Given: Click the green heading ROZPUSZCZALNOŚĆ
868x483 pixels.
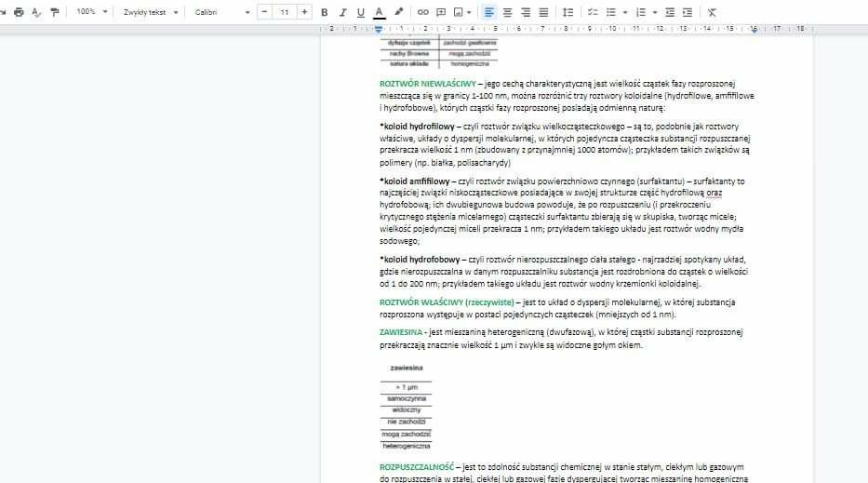Looking at the screenshot, I should [417, 467].
